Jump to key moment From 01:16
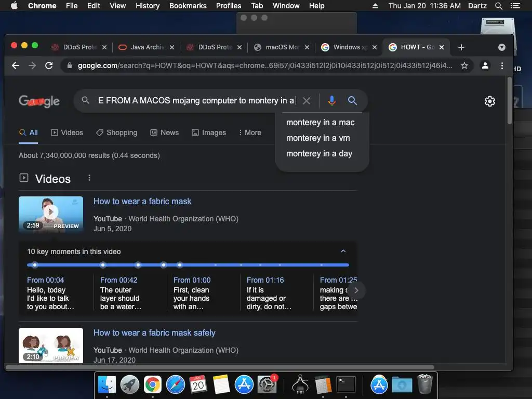The height and width of the screenshot is (399, 532). click(265, 280)
